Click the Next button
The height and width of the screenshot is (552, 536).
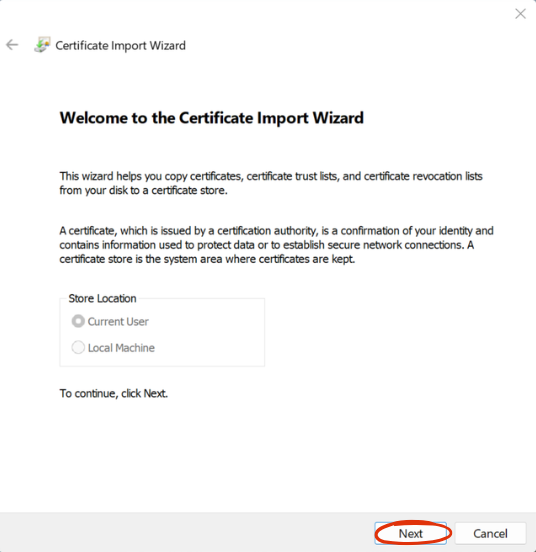point(411,533)
